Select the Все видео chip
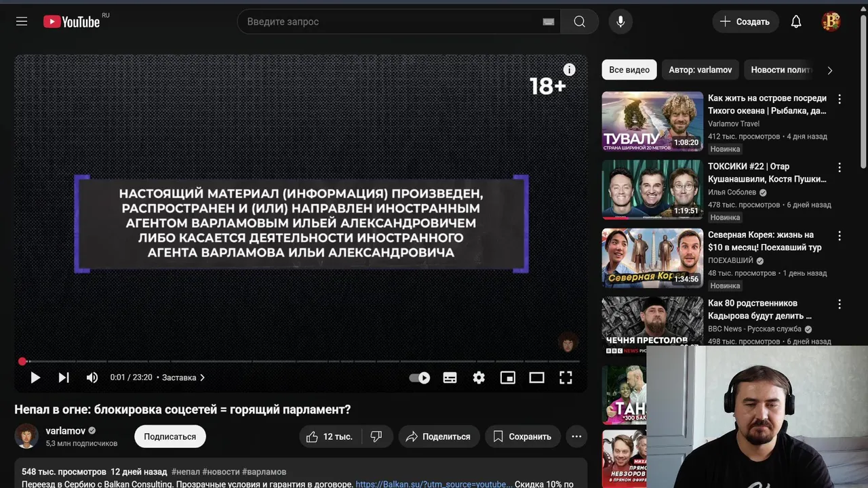This screenshot has width=868, height=488. [x=629, y=70]
